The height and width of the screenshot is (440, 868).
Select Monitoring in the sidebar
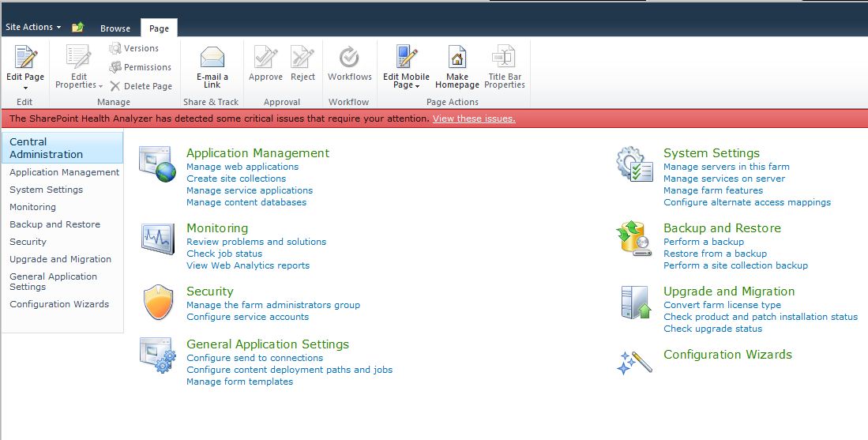[x=32, y=207]
